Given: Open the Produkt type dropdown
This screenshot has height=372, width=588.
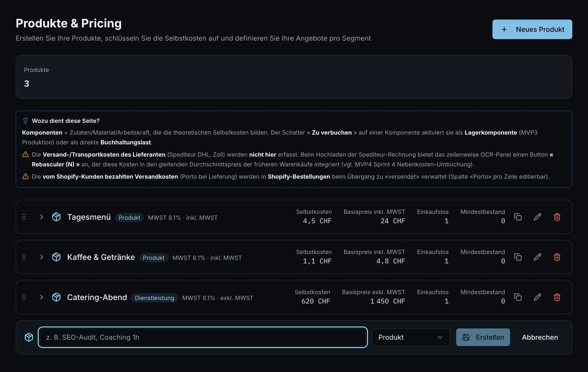Looking at the screenshot, I should 411,337.
